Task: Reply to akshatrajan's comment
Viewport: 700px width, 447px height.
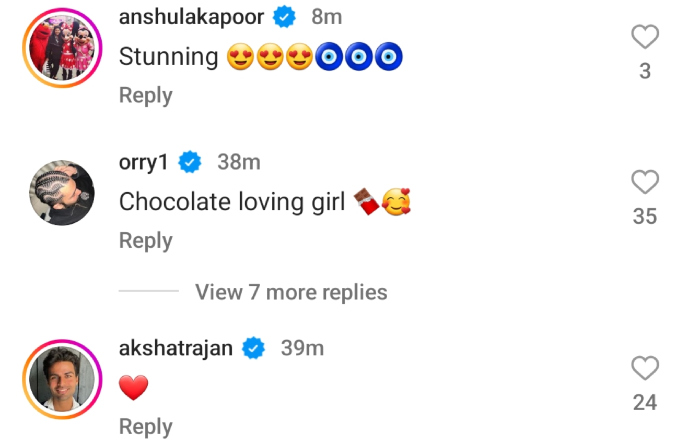Action: click(146, 427)
